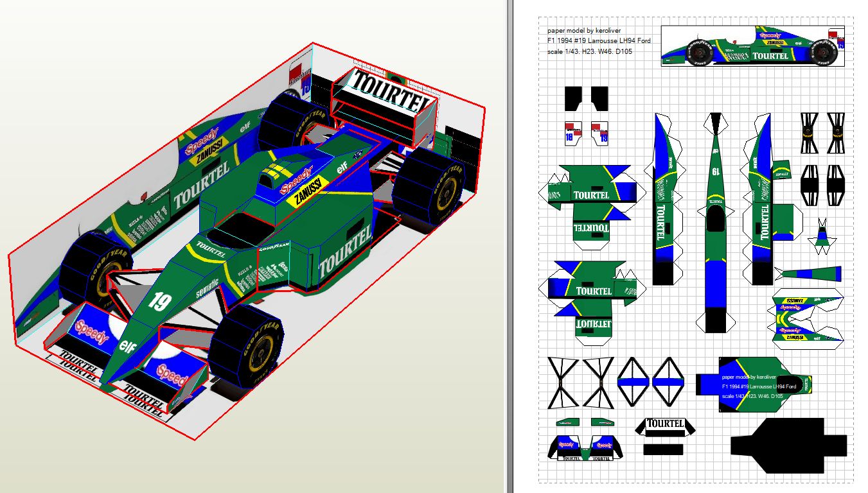Select the left number 19 endplate part
The image size is (868, 493).
point(573,134)
